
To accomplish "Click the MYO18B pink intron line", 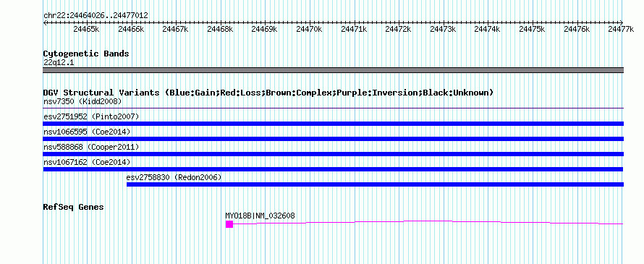I will 428,222.
